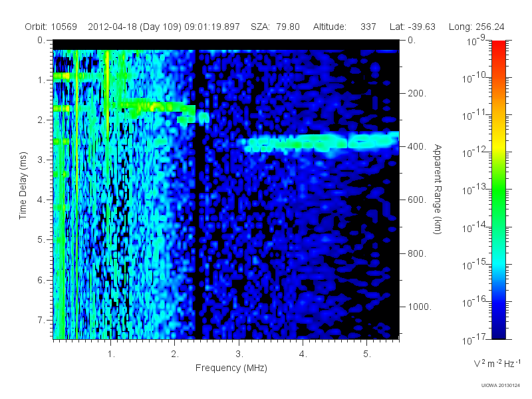The image size is (532, 399).
Task: Click the 10⁻¹⁵ label on color scale
Action: click(474, 264)
